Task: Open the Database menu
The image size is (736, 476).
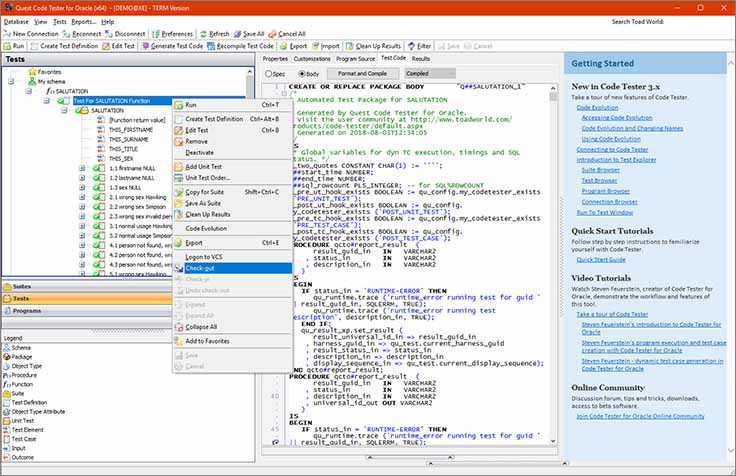Action: pos(16,22)
